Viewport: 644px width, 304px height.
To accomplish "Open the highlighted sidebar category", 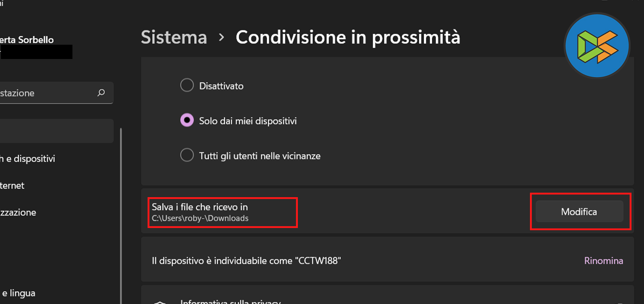I will point(56,131).
